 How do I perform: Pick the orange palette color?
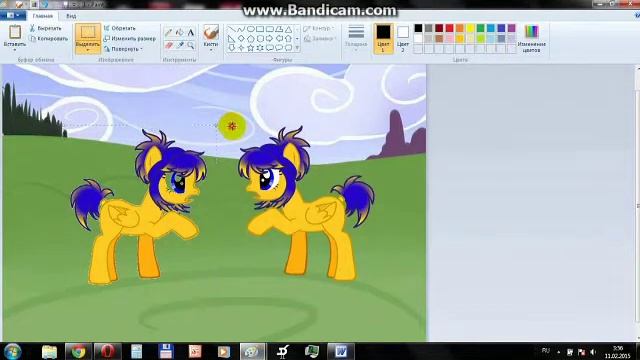point(460,28)
